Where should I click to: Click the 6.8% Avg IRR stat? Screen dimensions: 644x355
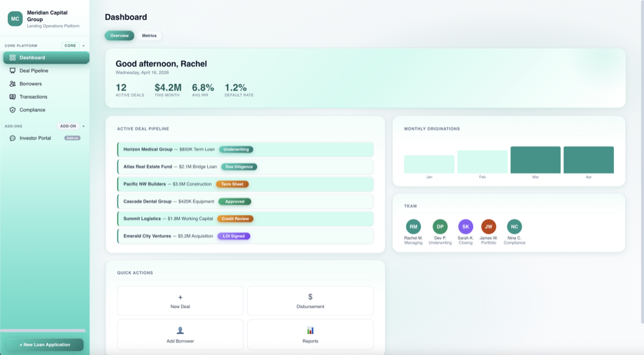tap(203, 90)
